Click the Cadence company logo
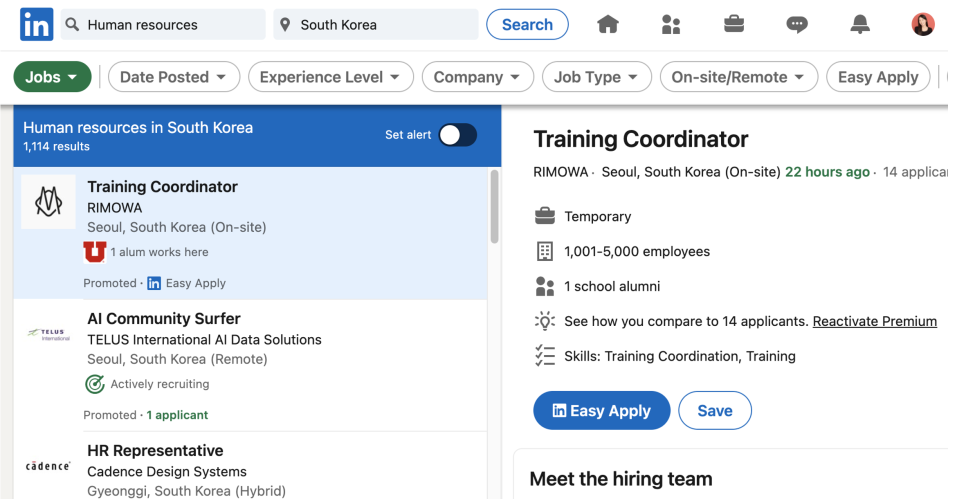 [48, 466]
